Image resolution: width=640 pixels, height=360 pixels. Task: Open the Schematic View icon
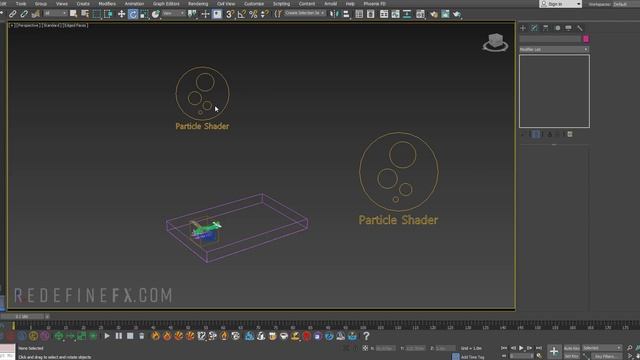click(x=407, y=14)
